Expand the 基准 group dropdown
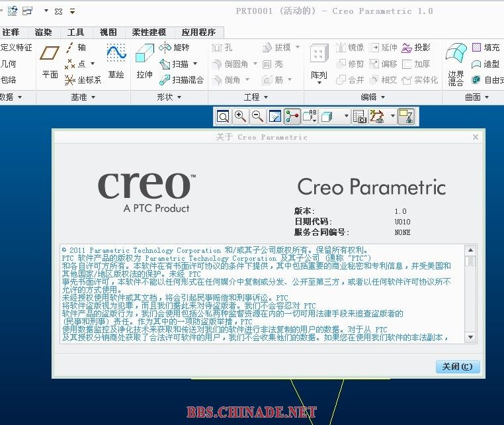The width and height of the screenshot is (504, 425). pos(83,97)
